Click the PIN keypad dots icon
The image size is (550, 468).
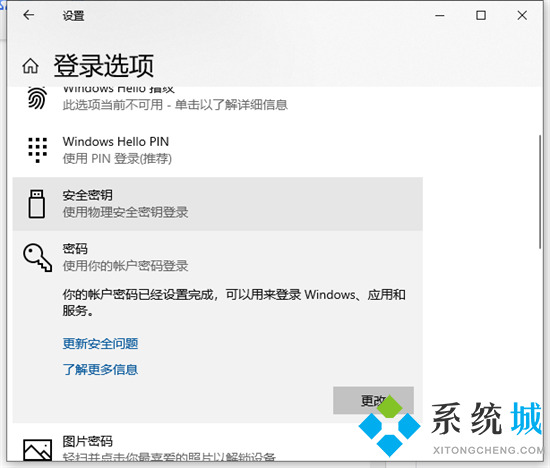pos(38,150)
